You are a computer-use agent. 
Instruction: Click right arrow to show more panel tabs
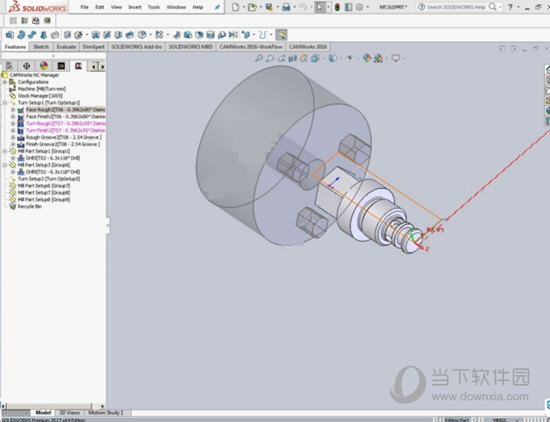pyautogui.click(x=102, y=66)
